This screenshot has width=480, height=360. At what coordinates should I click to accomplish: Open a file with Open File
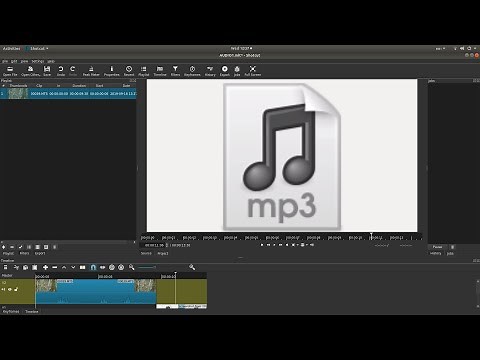(10, 71)
